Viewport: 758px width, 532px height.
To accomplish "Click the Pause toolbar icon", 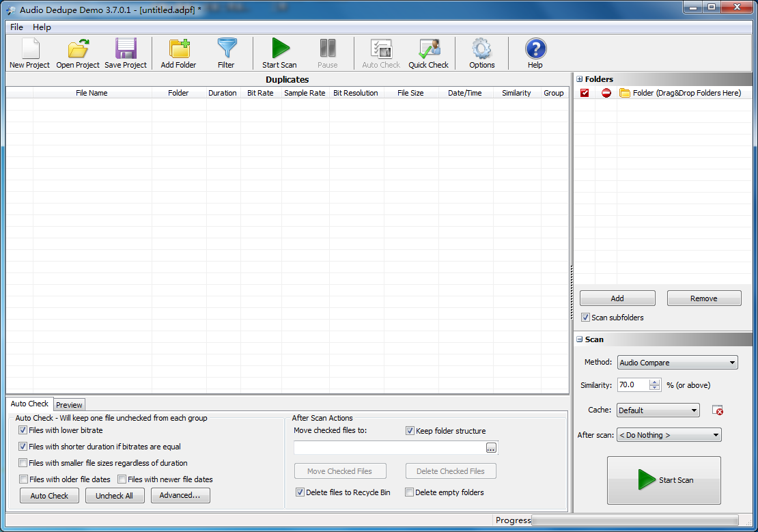I will click(327, 53).
